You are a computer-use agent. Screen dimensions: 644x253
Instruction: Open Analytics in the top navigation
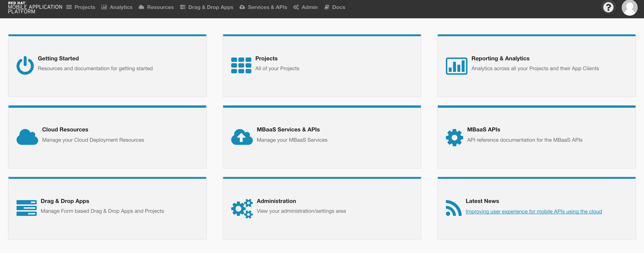coord(121,7)
